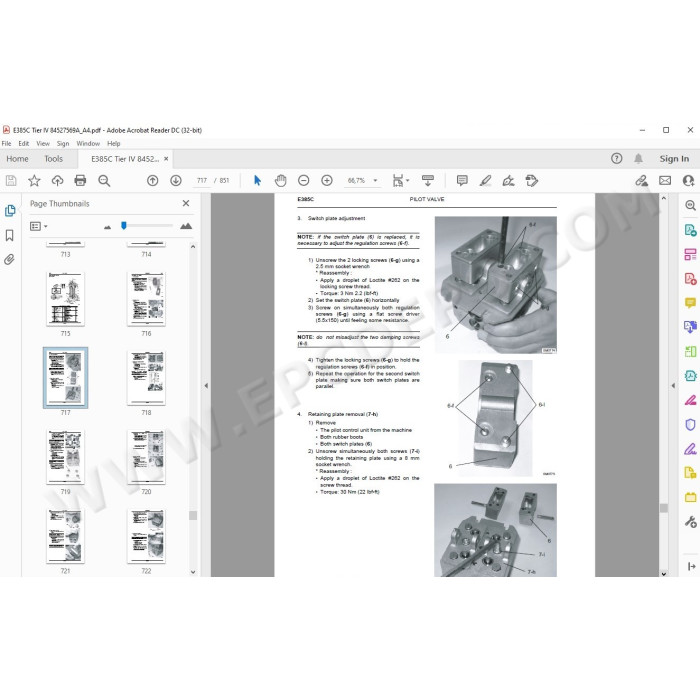
Task: Open the help question mark icon
Action: (x=617, y=158)
